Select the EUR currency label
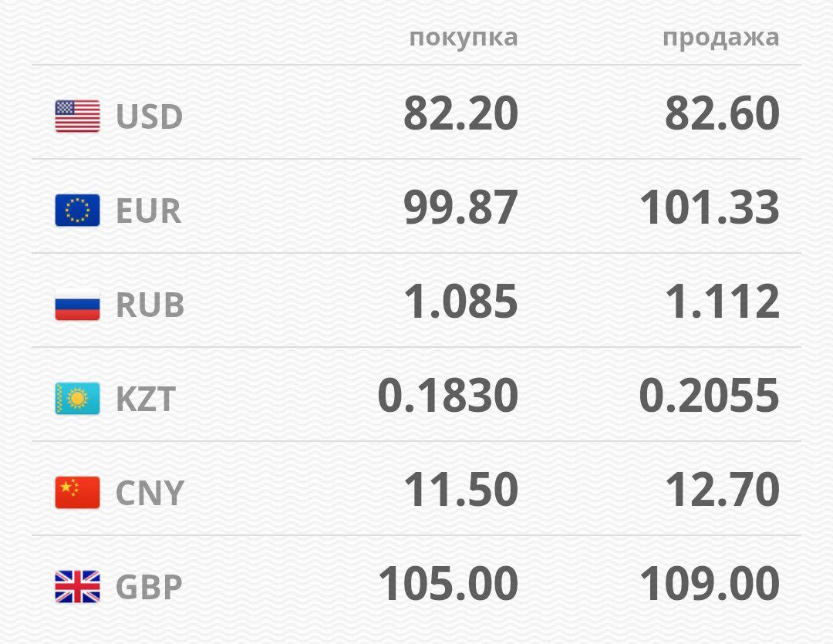The width and height of the screenshot is (833, 644). (x=148, y=211)
